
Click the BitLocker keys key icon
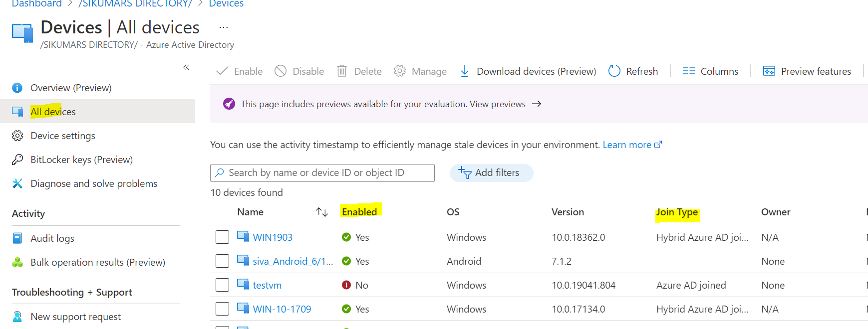pos(17,160)
